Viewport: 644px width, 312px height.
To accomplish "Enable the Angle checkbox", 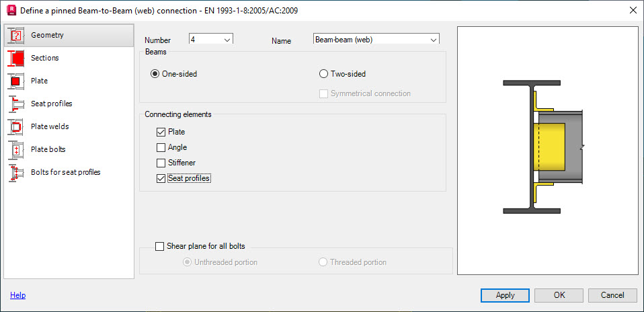I will tap(161, 148).
